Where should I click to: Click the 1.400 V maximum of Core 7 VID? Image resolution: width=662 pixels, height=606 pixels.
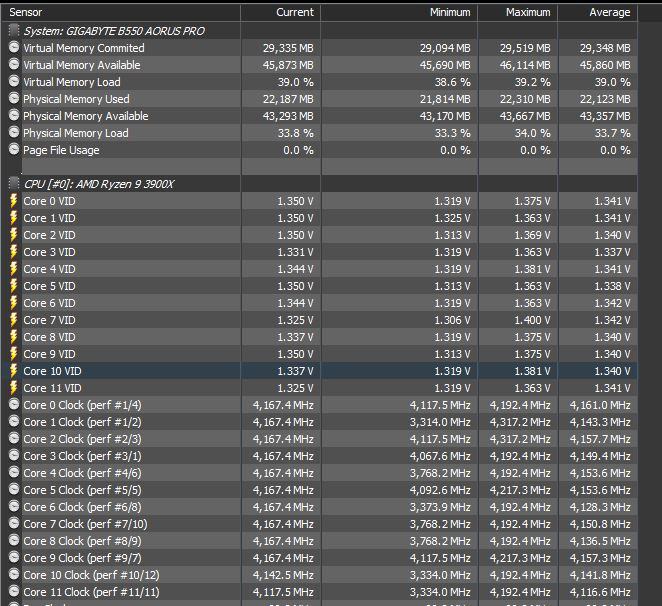532,320
